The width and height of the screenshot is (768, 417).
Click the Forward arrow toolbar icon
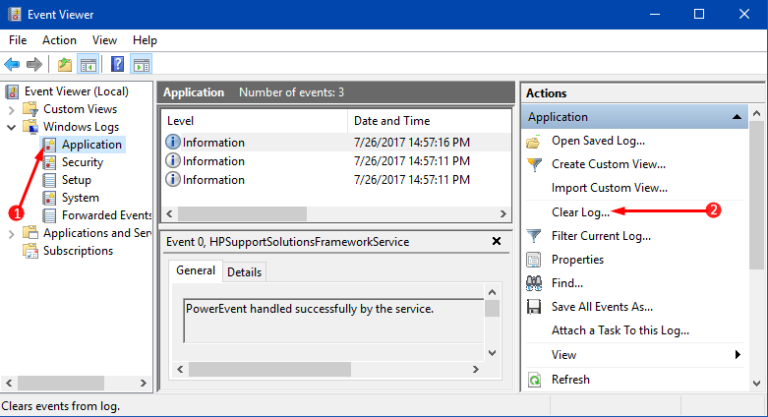pyautogui.click(x=34, y=64)
